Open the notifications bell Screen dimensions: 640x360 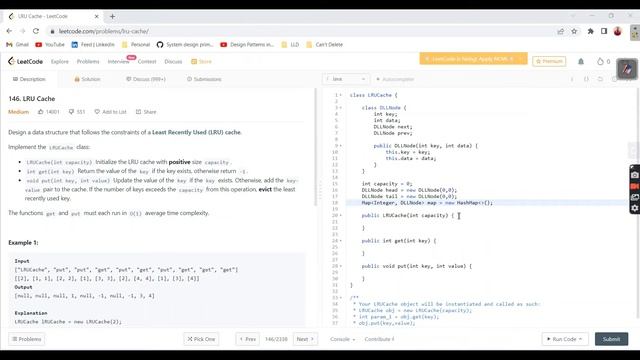click(581, 61)
